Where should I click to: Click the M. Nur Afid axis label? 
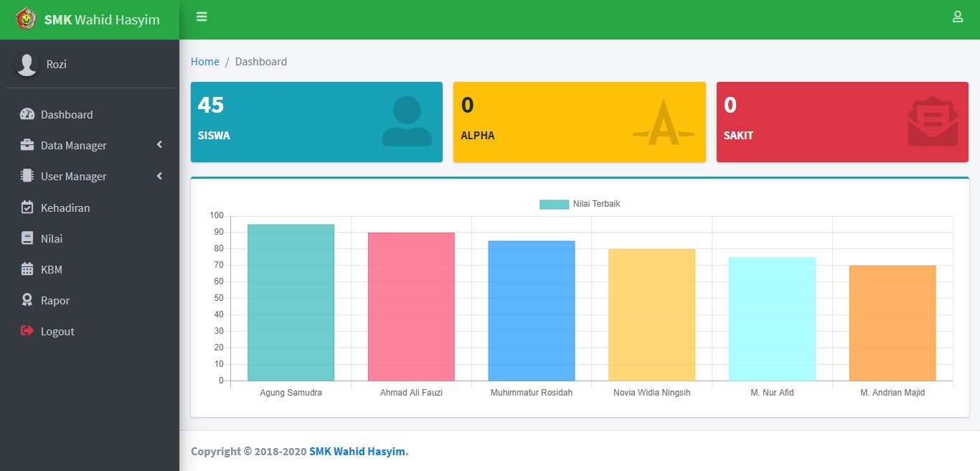click(x=772, y=393)
